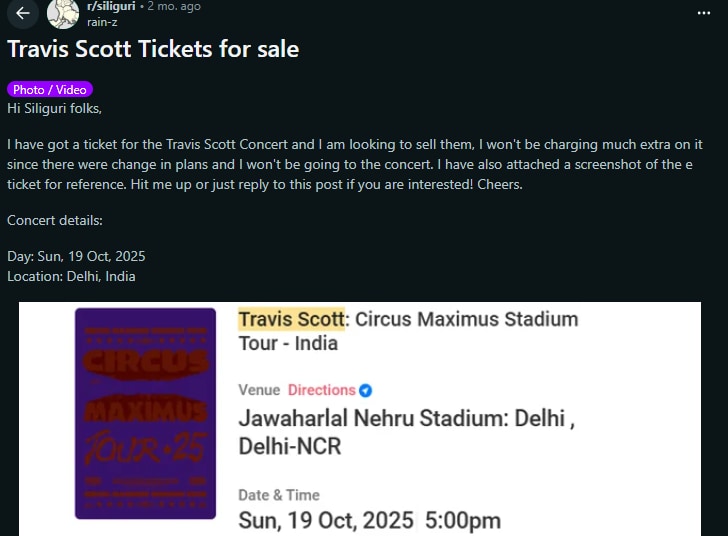
Task: Click the "Day: Sun, 19 Oct, 2025" line
Action: (x=76, y=257)
